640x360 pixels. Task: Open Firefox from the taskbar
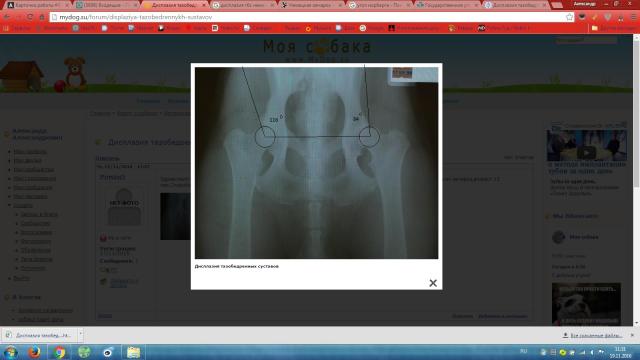(x=34, y=352)
